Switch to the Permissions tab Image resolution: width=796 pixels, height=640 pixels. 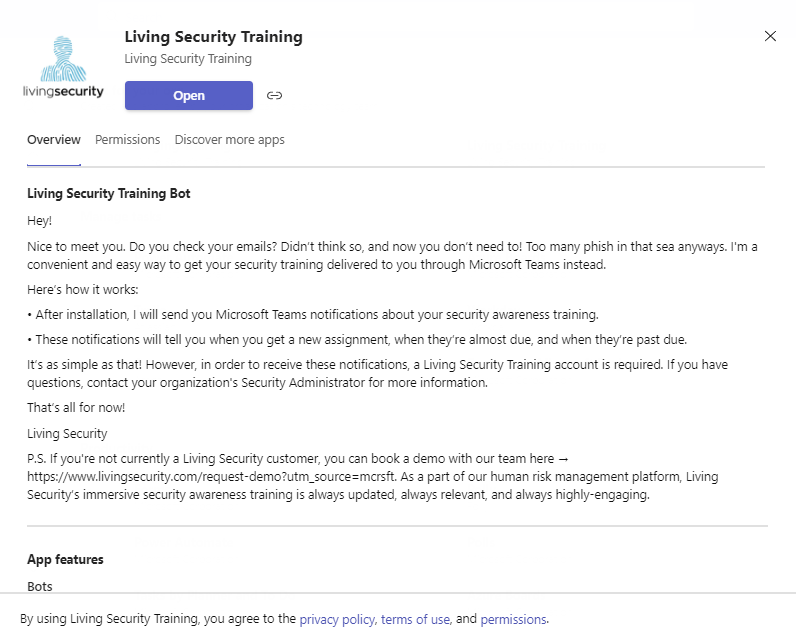click(127, 140)
